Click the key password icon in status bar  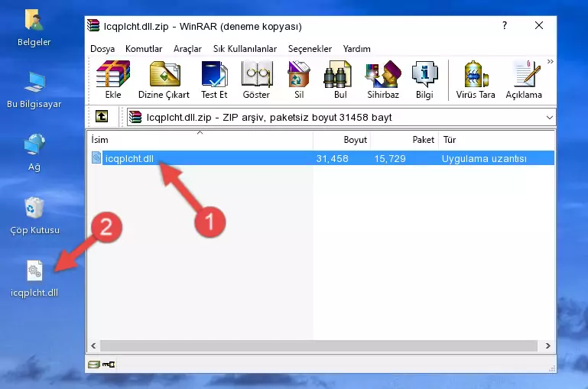coord(109,365)
